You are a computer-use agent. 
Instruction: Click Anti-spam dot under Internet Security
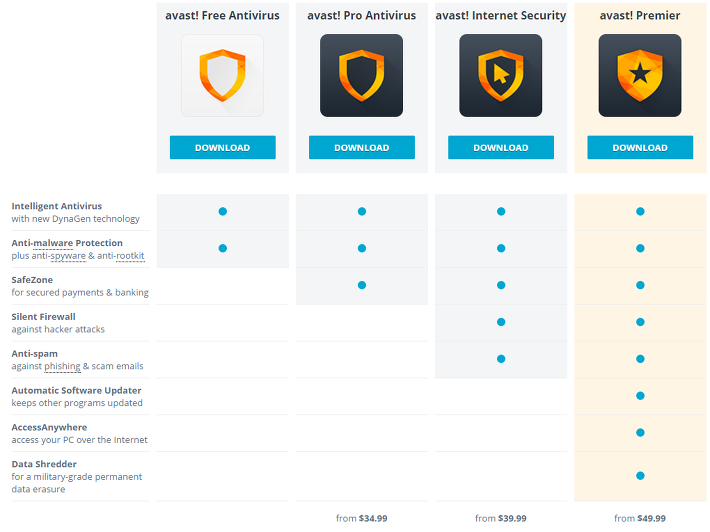pos(501,359)
